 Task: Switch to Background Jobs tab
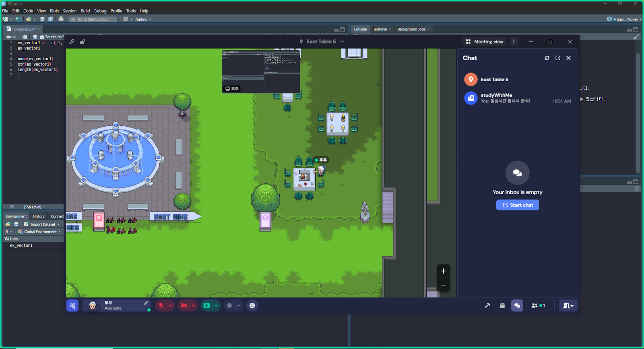coord(411,29)
